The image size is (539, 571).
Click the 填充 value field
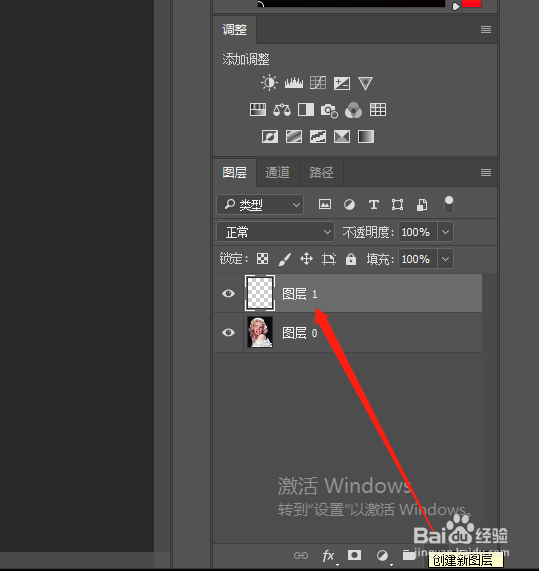pyautogui.click(x=418, y=259)
